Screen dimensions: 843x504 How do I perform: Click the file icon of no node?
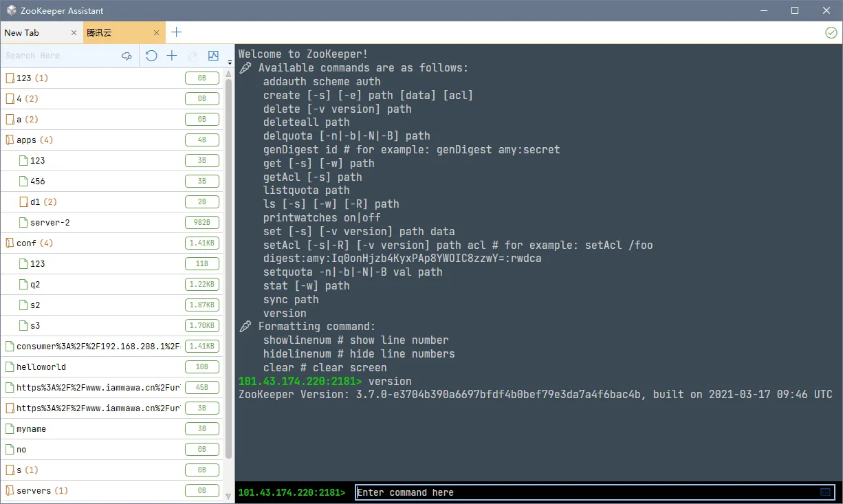pos(10,450)
